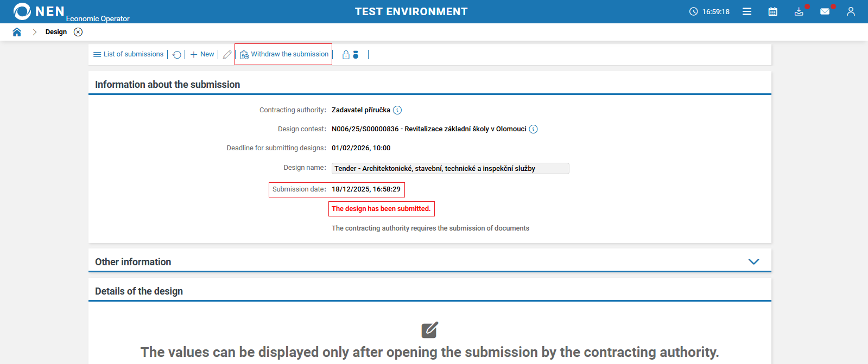The height and width of the screenshot is (364, 868).
Task: Open messages using the envelope icon
Action: (825, 11)
